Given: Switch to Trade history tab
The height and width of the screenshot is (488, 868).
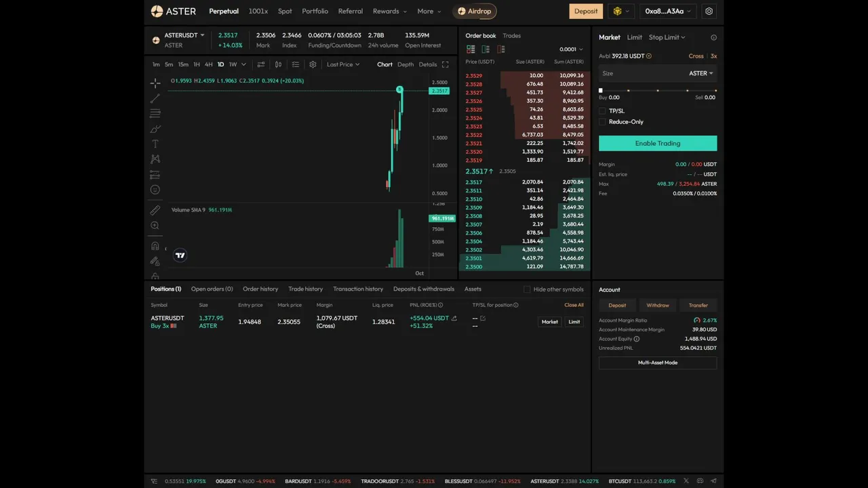Looking at the screenshot, I should point(305,289).
